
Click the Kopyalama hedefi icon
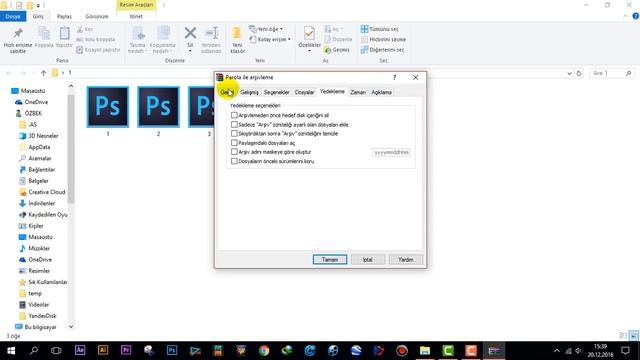(163, 33)
